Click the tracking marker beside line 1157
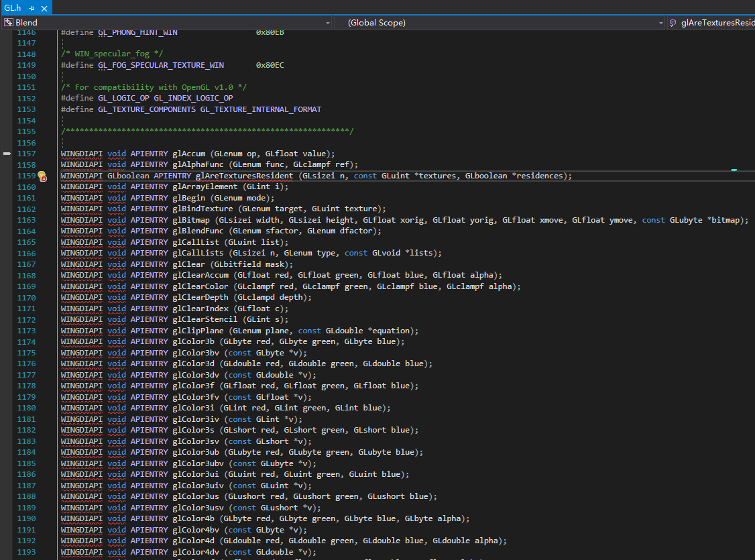Image resolution: width=755 pixels, height=560 pixels. click(x=6, y=153)
